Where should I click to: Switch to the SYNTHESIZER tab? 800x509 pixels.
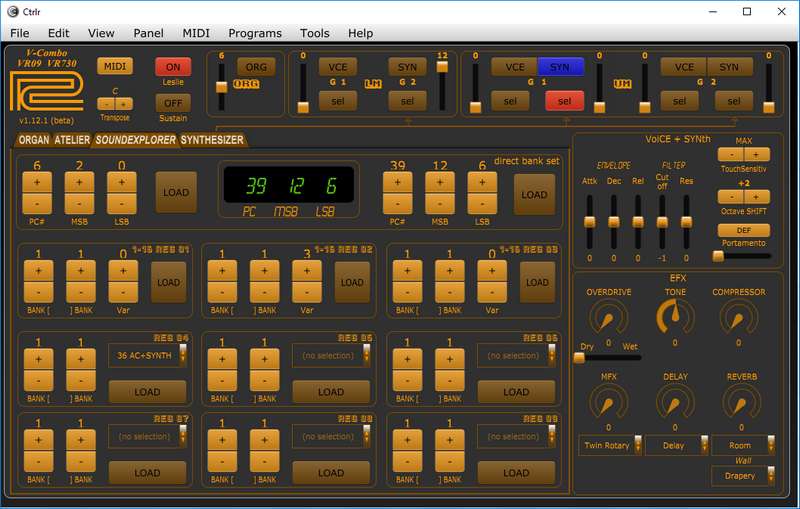[x=212, y=140]
